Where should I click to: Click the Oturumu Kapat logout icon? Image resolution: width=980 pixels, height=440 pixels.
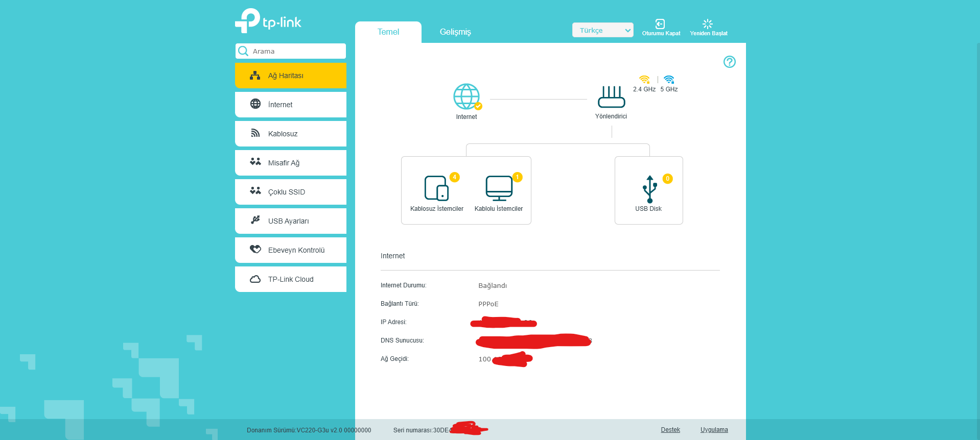660,24
